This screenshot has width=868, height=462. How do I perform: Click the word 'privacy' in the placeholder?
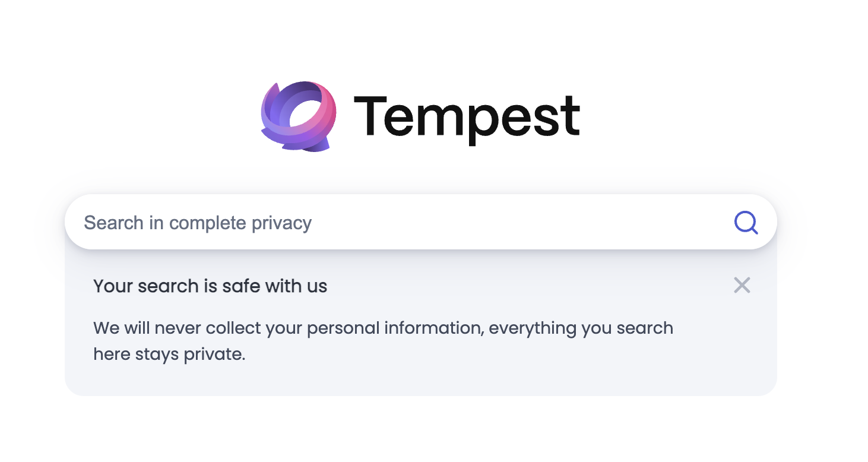281,223
